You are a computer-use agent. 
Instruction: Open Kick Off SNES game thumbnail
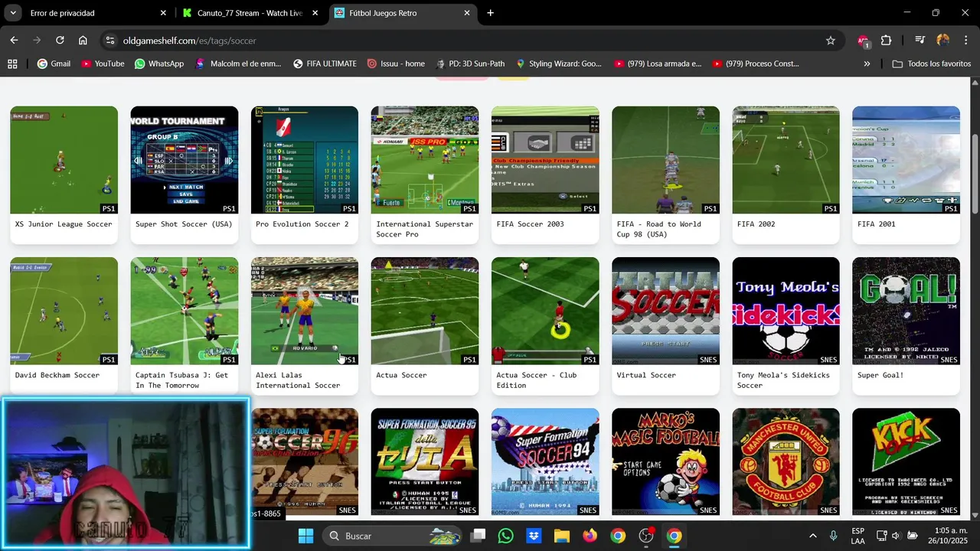pyautogui.click(x=906, y=461)
